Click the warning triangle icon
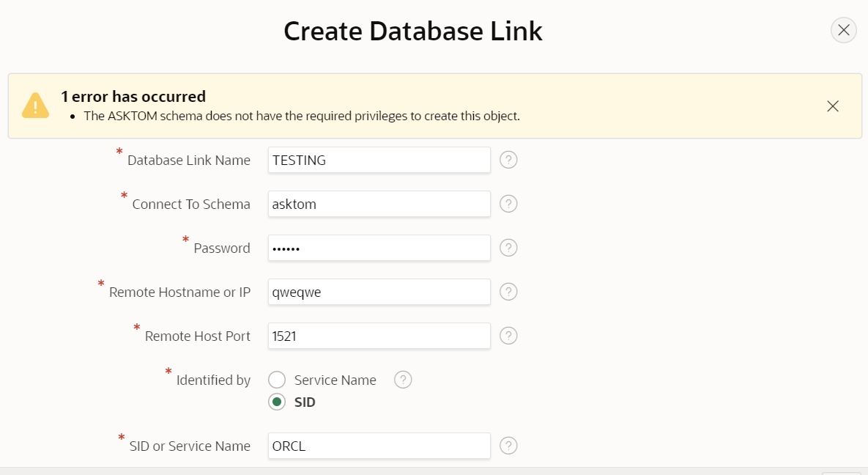 click(35, 105)
